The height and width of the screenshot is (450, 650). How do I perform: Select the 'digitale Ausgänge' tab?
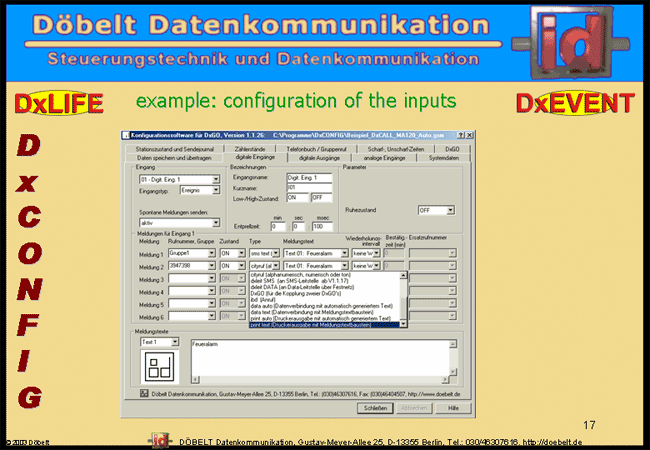319,158
